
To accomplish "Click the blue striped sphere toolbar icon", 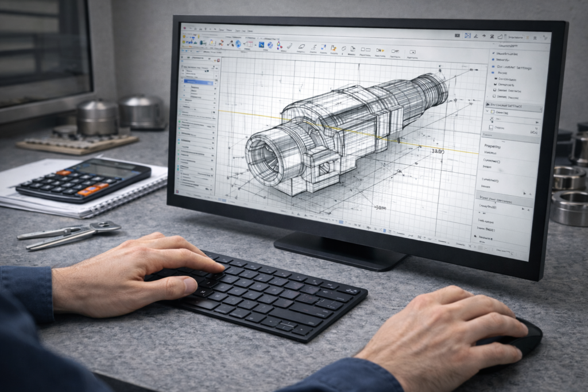I will click(x=270, y=45).
